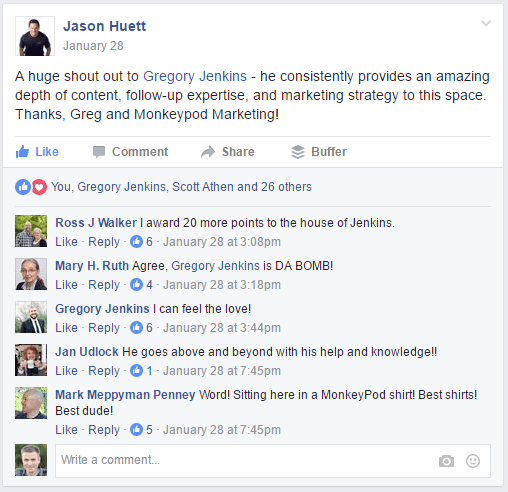Screen dimensions: 508x492
Task: Open Jason Huett's profile photo thumbnail
Action: point(35,36)
